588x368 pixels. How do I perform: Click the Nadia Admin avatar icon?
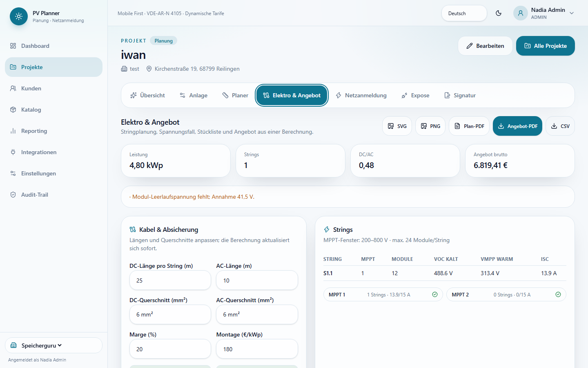(x=521, y=13)
